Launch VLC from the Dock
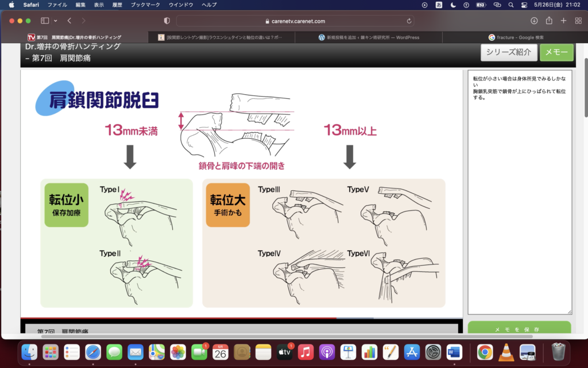The image size is (588, 368). point(506,352)
